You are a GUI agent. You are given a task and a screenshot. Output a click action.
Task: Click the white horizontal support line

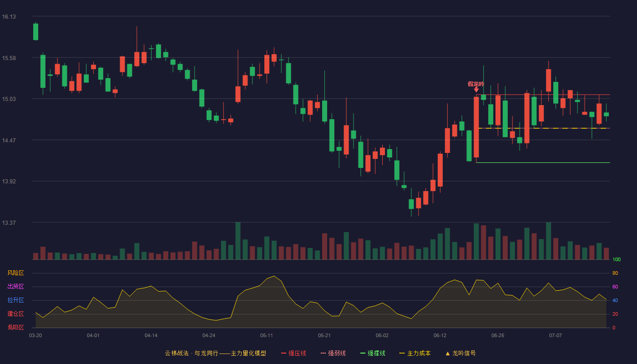[543, 162]
